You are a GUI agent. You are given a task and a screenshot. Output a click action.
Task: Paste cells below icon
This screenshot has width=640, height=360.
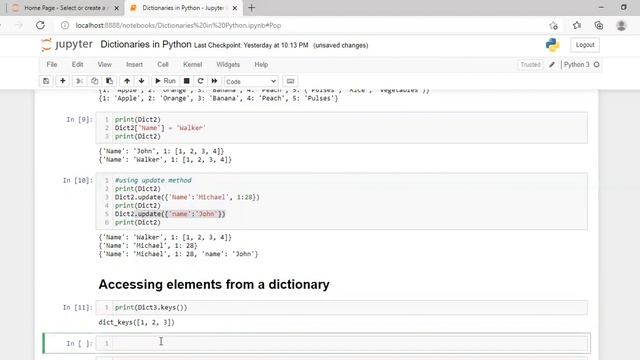pyautogui.click(x=109, y=81)
